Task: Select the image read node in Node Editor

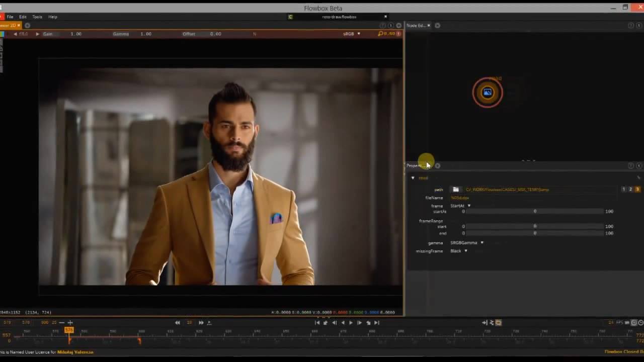Action: tap(487, 93)
